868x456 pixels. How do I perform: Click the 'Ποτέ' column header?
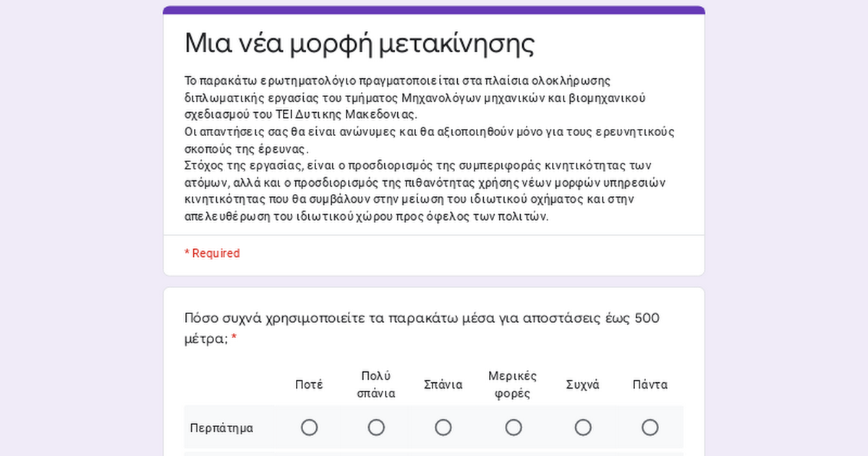pyautogui.click(x=309, y=384)
